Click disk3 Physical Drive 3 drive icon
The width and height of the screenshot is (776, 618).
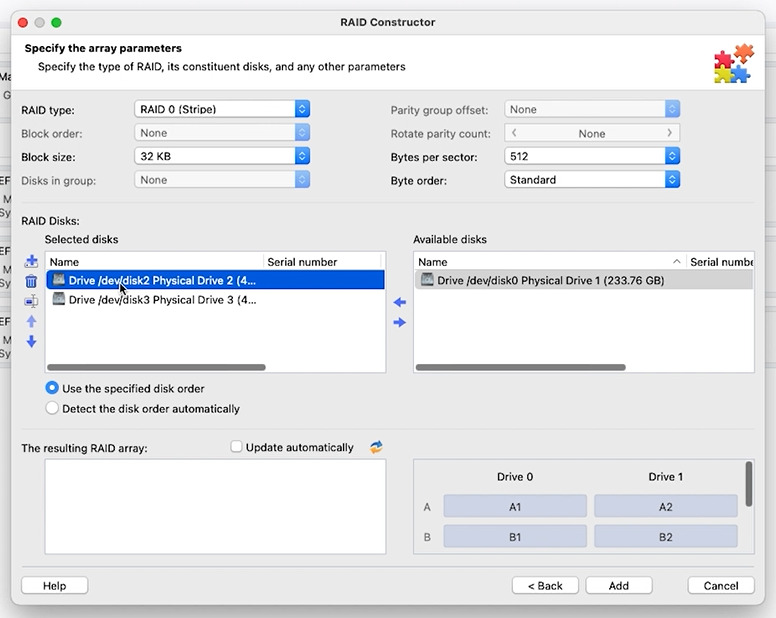tap(59, 299)
